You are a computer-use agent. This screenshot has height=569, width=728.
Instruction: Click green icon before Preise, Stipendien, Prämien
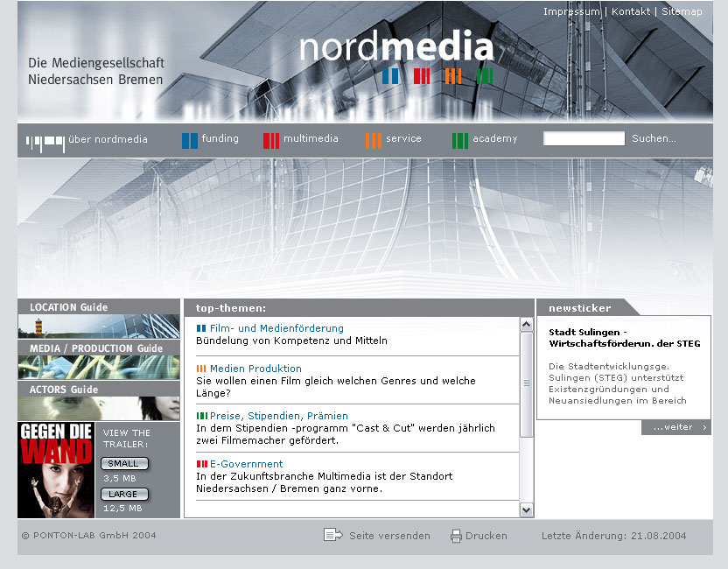201,416
